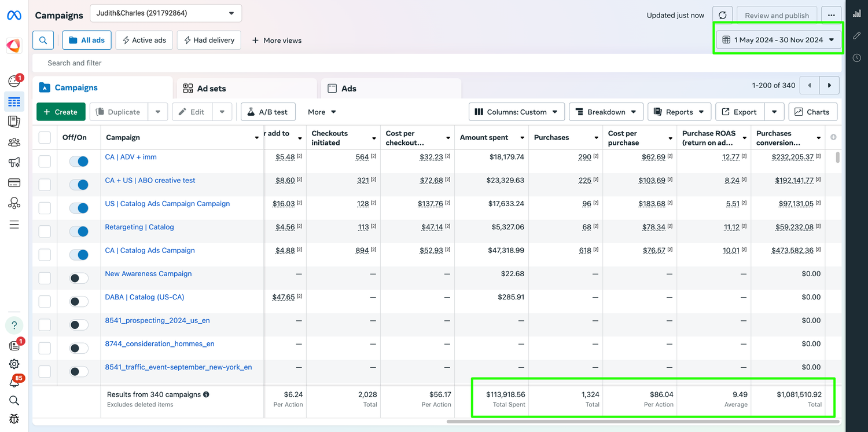Open the More dropdown in toolbar
The height and width of the screenshot is (432, 868).
(322, 112)
